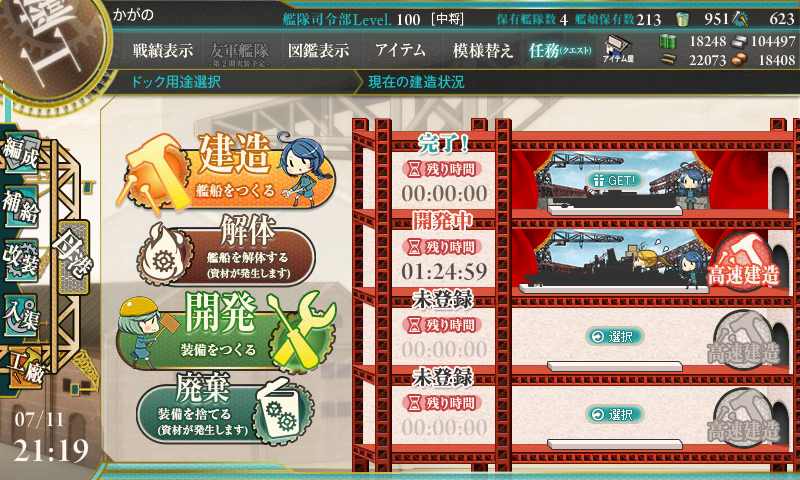Viewport: 800px width, 480px height.
Task: Select the 廃棄 discard equipment button
Action: click(x=224, y=410)
